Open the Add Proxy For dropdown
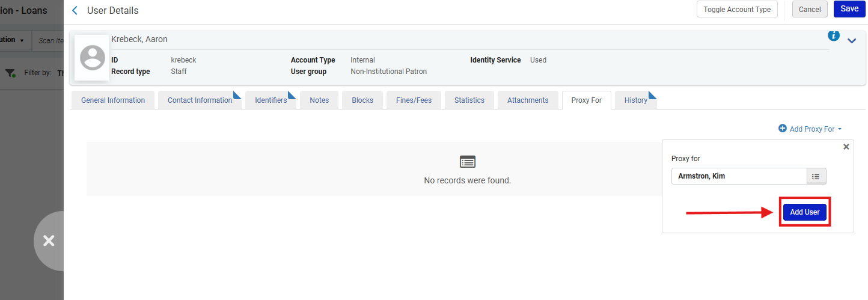The height and width of the screenshot is (300, 868). coord(810,129)
